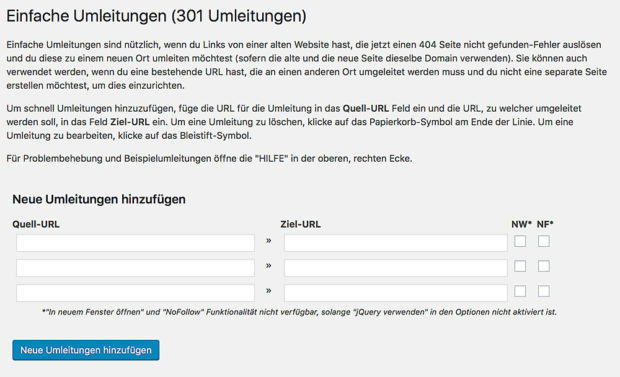Tick NW checkbox in second redirect row
Screen dimensions: 620x377
(520, 266)
